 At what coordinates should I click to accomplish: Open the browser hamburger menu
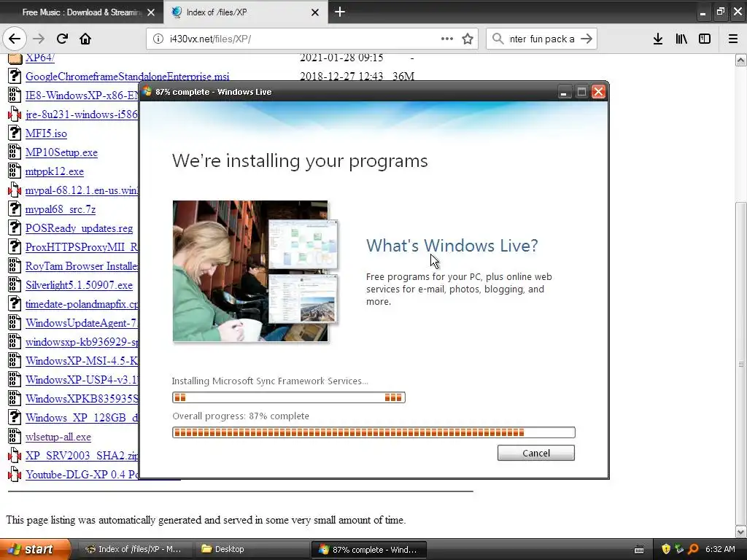[733, 39]
